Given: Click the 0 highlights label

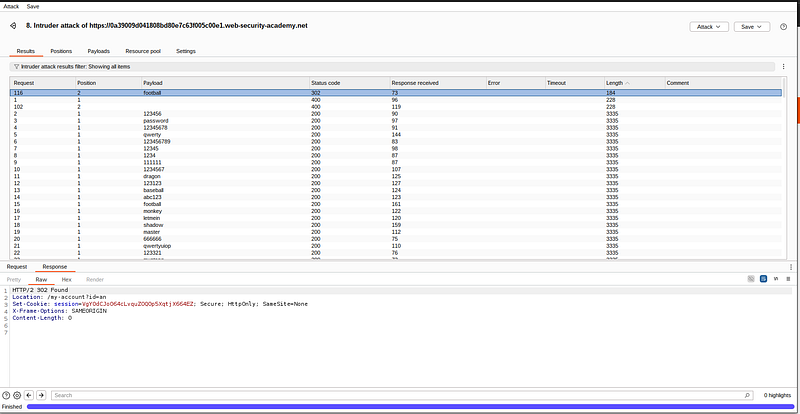Looking at the screenshot, I should pos(777,395).
